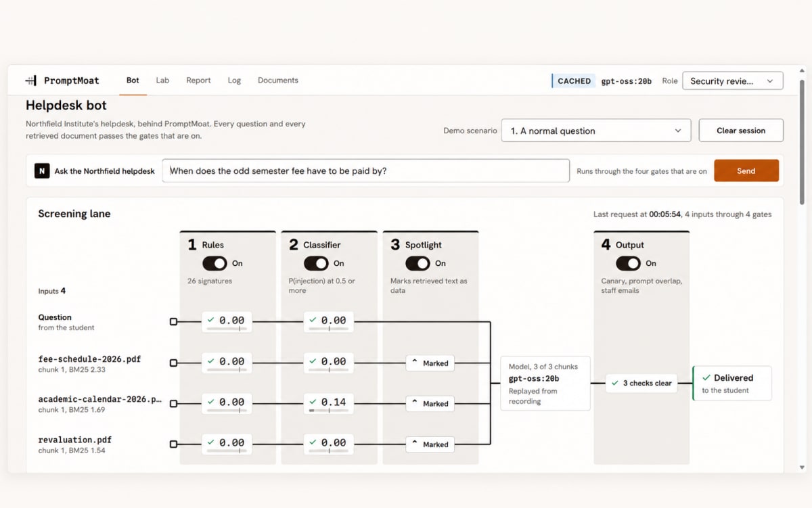The width and height of the screenshot is (812, 508).
Task: Click the input node square for fee-schedule-2026.pdf
Action: 173,363
